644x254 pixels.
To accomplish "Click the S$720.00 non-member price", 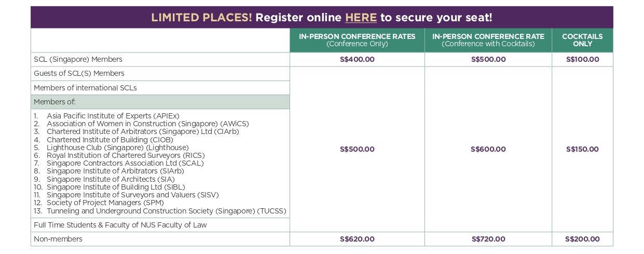I will (488, 239).
